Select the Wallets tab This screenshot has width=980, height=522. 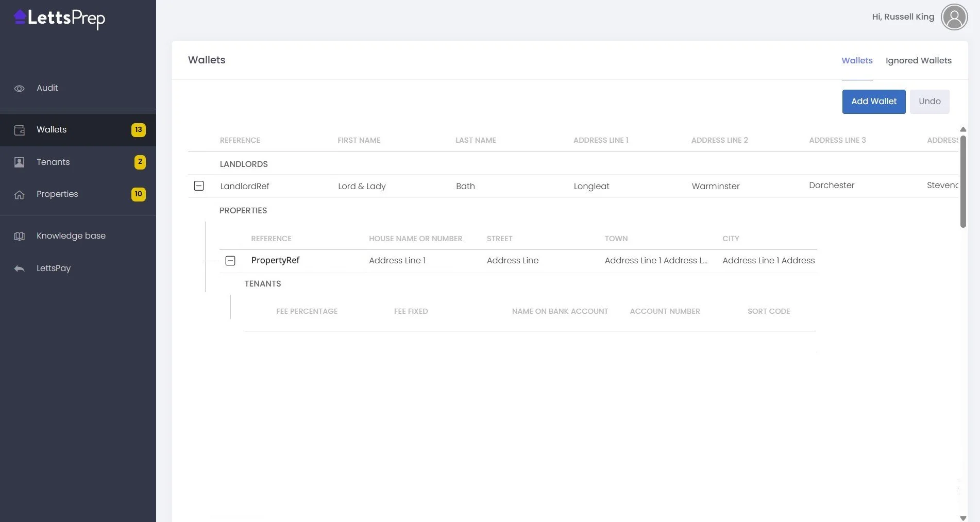(857, 60)
